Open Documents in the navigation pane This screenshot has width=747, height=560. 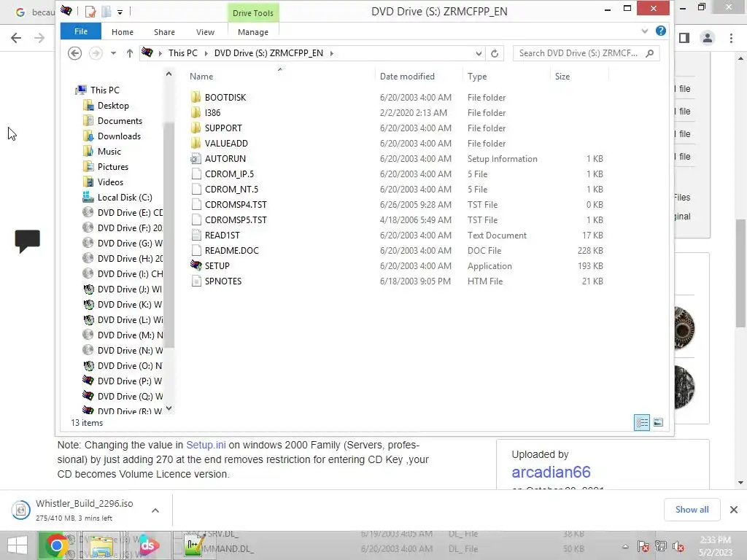pyautogui.click(x=120, y=121)
